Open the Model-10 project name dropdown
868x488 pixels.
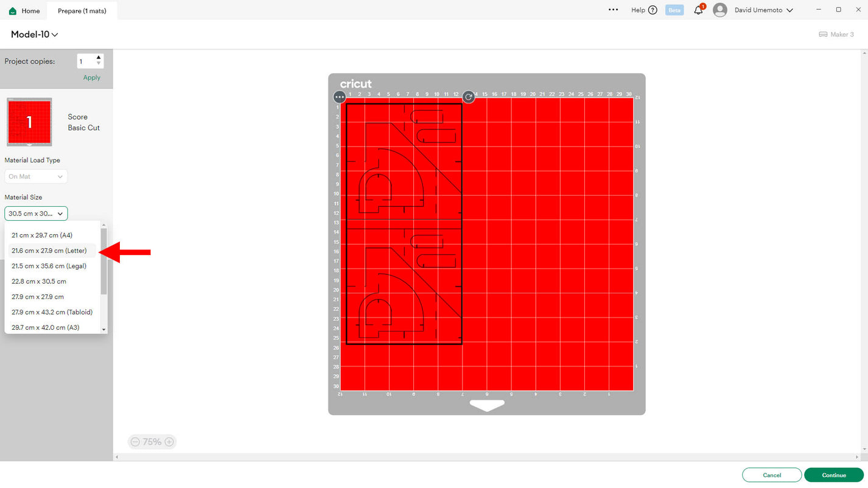pos(35,35)
